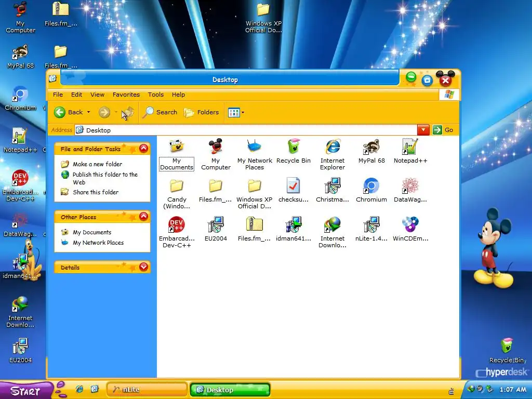Select the nLite-1.4... installer icon
The width and height of the screenshot is (532, 399).
point(371,224)
